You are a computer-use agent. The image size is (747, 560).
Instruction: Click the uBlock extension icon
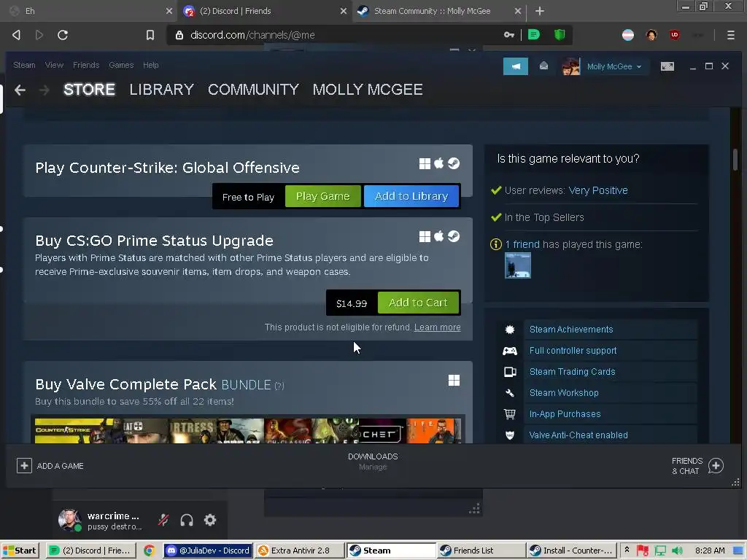675,35
